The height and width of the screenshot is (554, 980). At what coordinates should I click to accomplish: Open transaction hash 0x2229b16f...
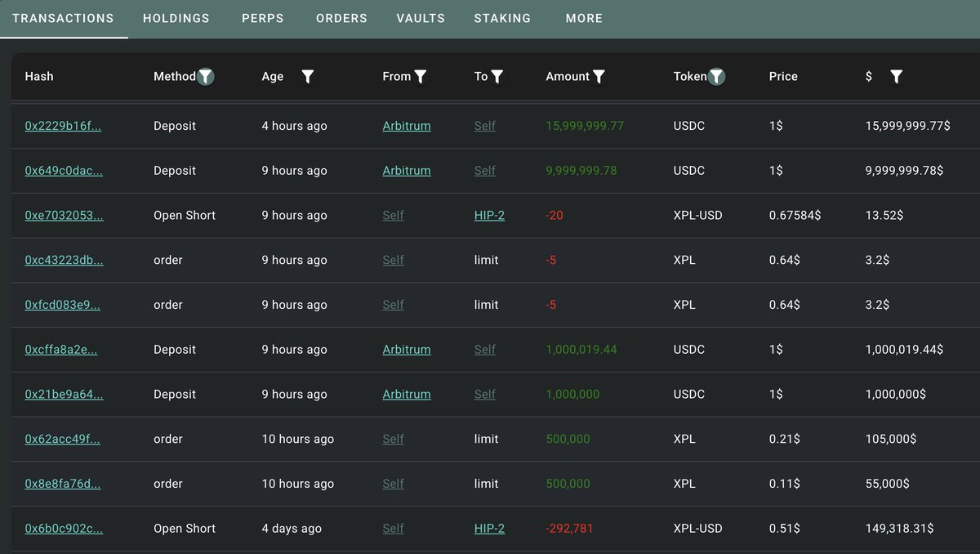[63, 126]
